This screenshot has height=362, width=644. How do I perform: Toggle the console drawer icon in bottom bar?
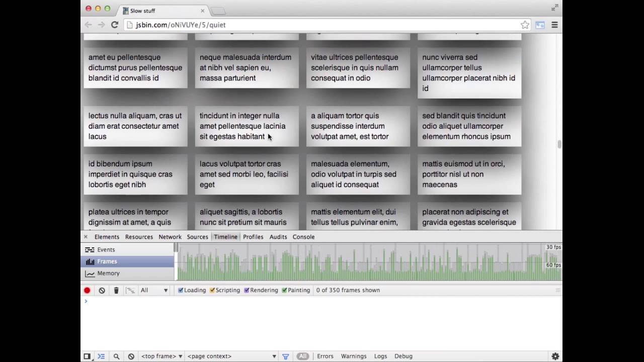(101, 356)
